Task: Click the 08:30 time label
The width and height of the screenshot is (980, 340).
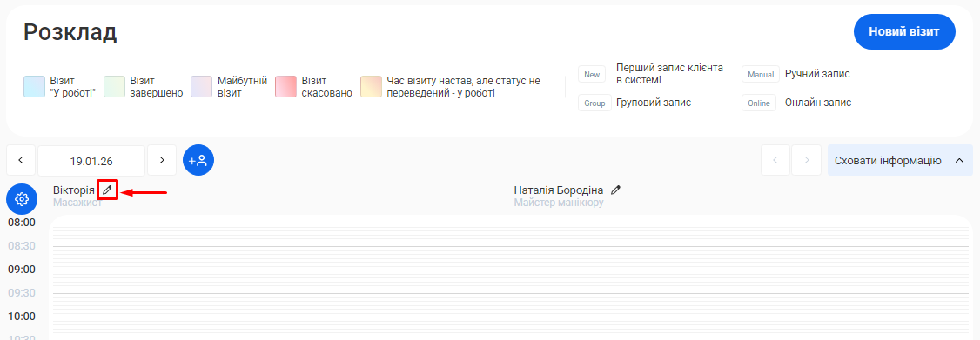Action: point(22,245)
